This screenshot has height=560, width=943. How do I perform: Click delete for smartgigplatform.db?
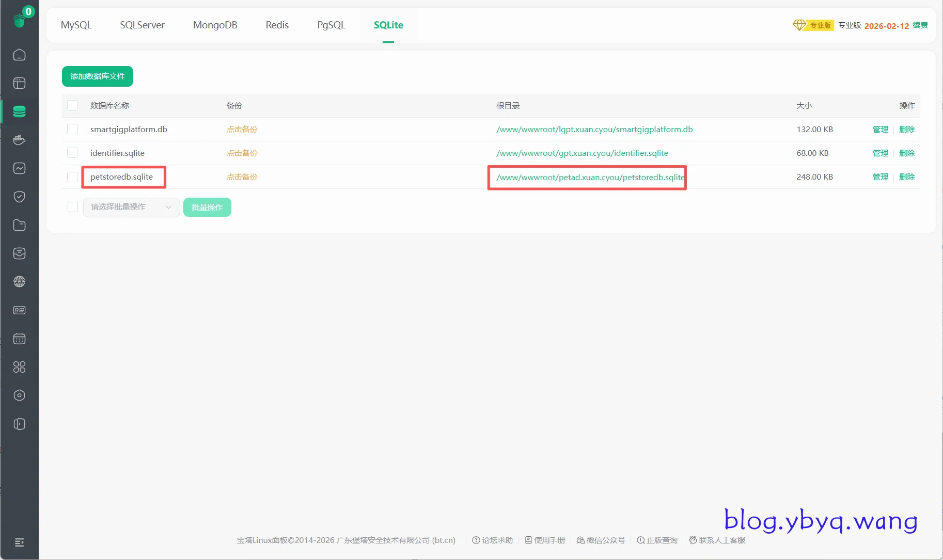click(906, 130)
